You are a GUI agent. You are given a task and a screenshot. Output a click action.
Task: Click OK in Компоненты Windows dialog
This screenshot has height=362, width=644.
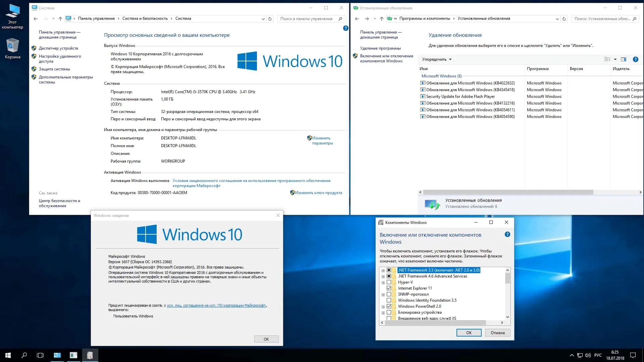click(x=469, y=333)
